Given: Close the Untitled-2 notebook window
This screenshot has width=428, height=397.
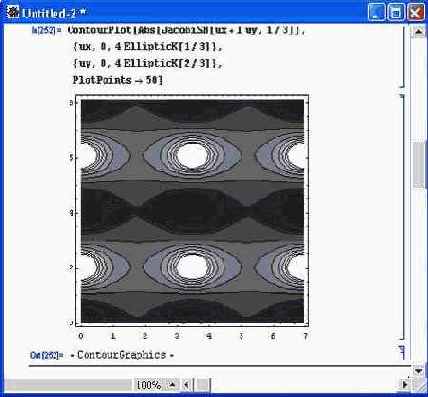Looking at the screenshot, I should pyautogui.click(x=416, y=13).
